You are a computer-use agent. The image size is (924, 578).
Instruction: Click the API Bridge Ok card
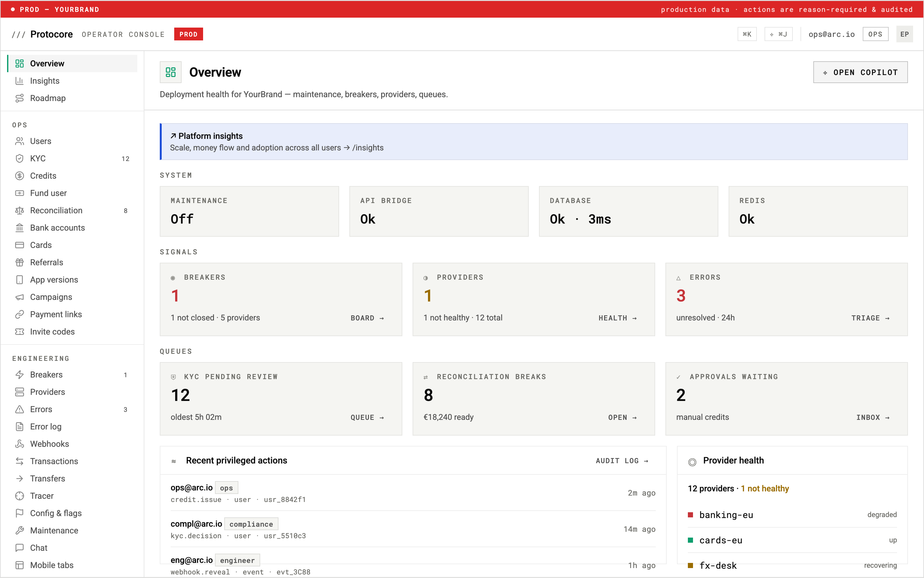(439, 211)
